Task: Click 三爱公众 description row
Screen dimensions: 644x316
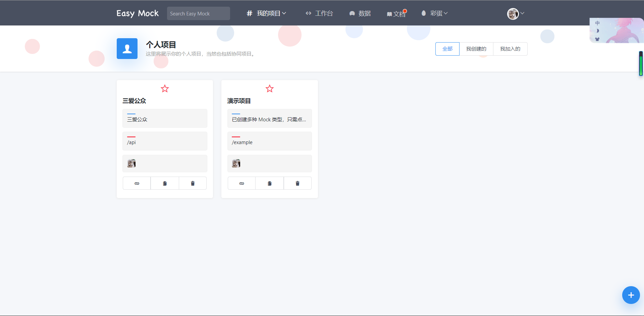Action: 165,118
